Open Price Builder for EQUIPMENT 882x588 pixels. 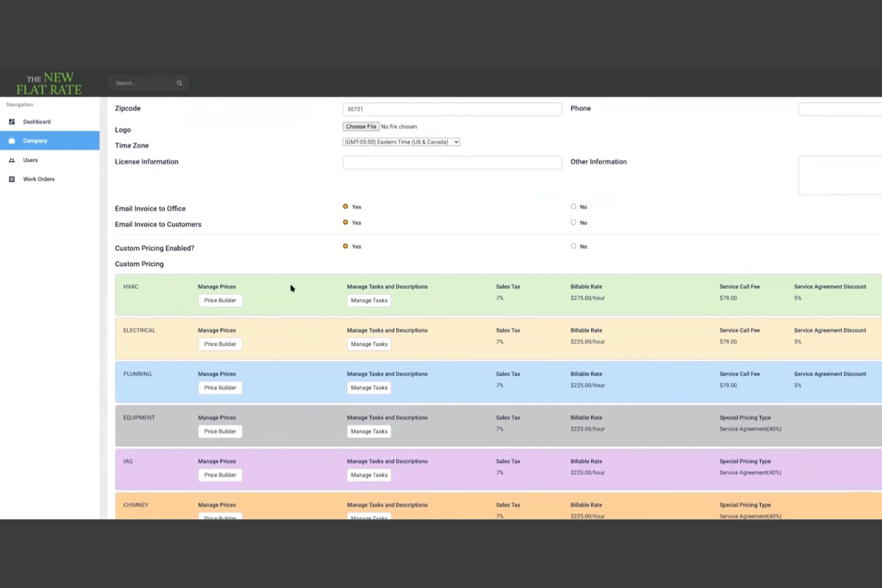(x=220, y=431)
